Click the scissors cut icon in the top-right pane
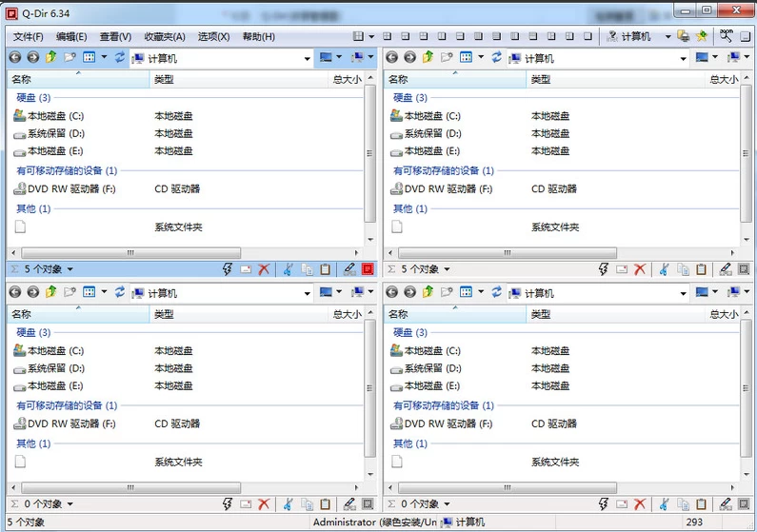 [x=665, y=270]
